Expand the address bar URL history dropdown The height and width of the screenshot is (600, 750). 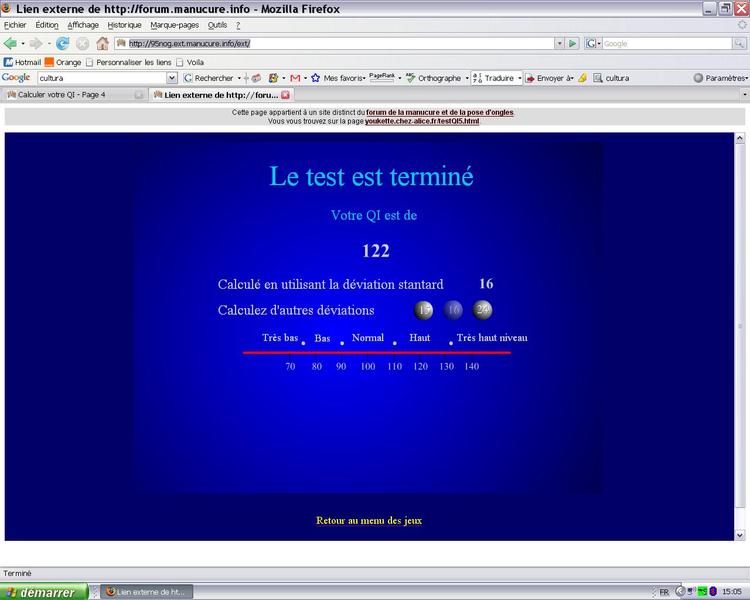click(x=559, y=43)
